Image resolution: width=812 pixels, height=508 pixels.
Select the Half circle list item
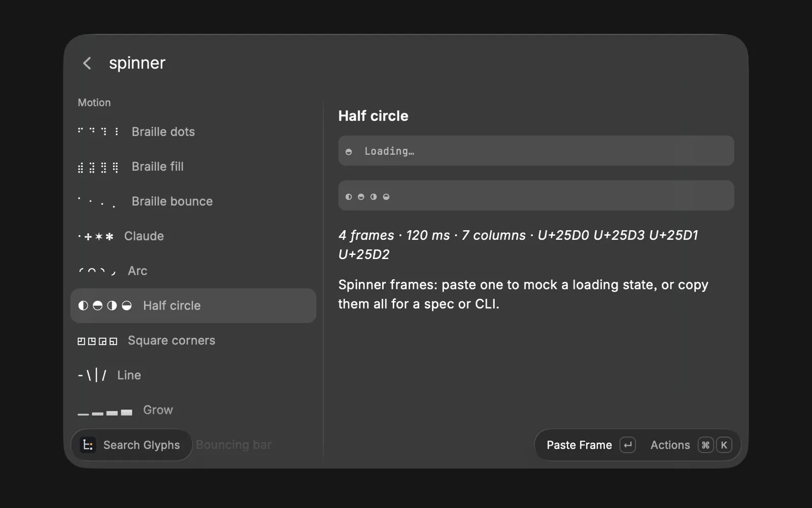point(193,306)
